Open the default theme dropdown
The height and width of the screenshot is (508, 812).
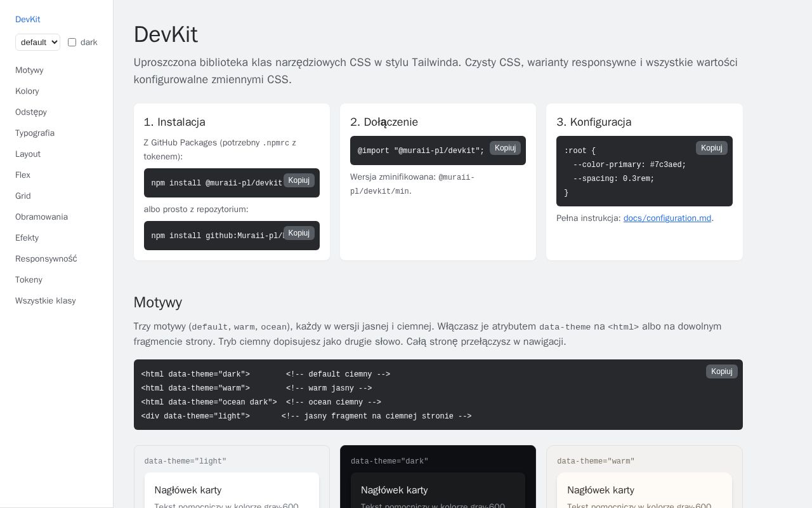[37, 42]
